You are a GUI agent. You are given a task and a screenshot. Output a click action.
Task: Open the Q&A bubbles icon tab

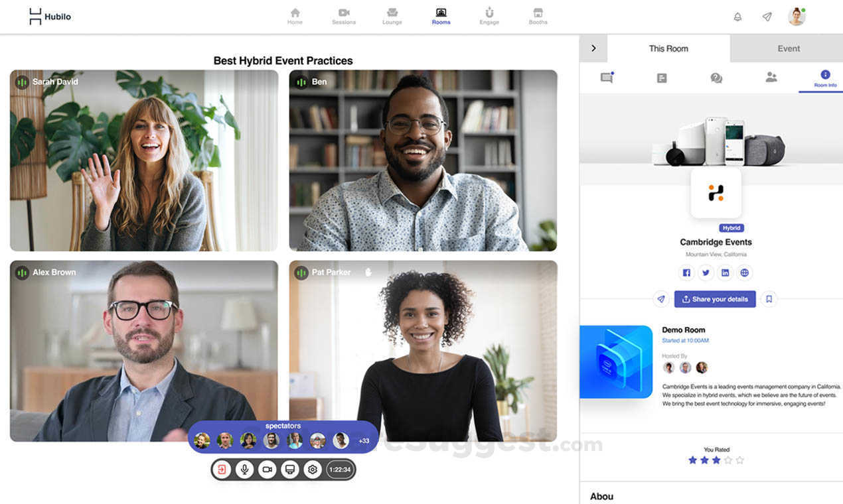click(716, 78)
